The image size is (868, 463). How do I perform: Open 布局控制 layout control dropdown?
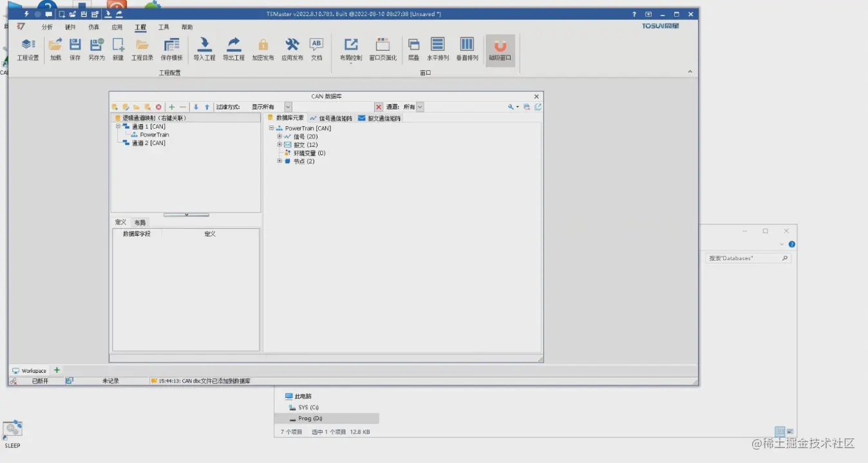click(351, 50)
